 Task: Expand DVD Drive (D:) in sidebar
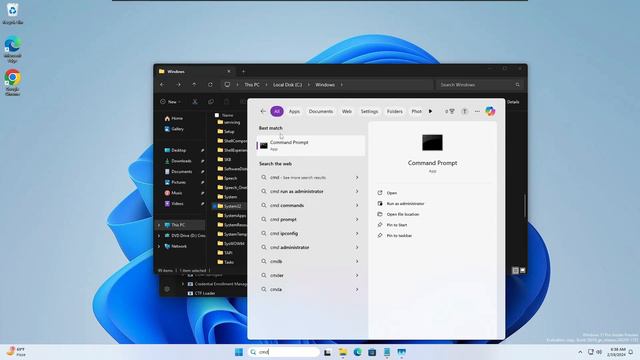(159, 236)
